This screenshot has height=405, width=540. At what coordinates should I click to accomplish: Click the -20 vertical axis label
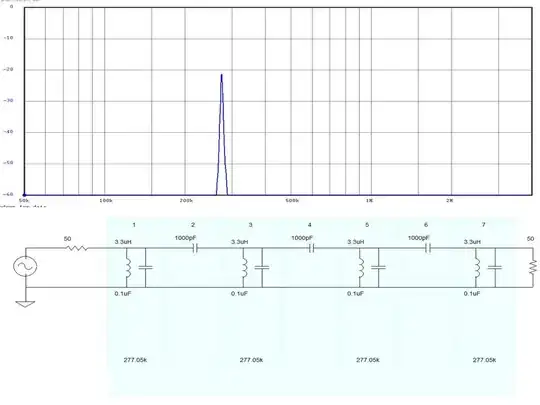click(8, 69)
